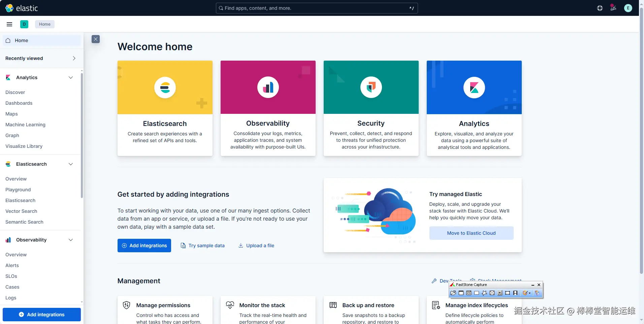
Task: Click the Back up and restore icon
Action: [333, 305]
